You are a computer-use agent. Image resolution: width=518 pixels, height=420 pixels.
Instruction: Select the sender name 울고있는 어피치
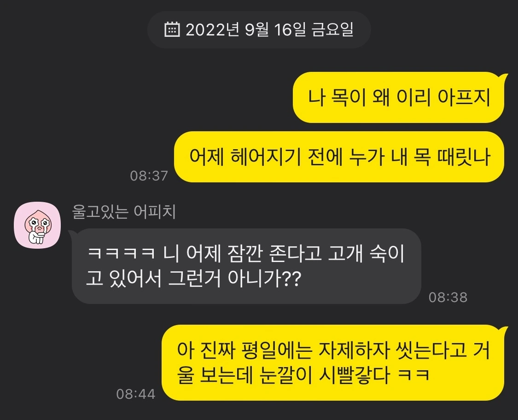123,212
